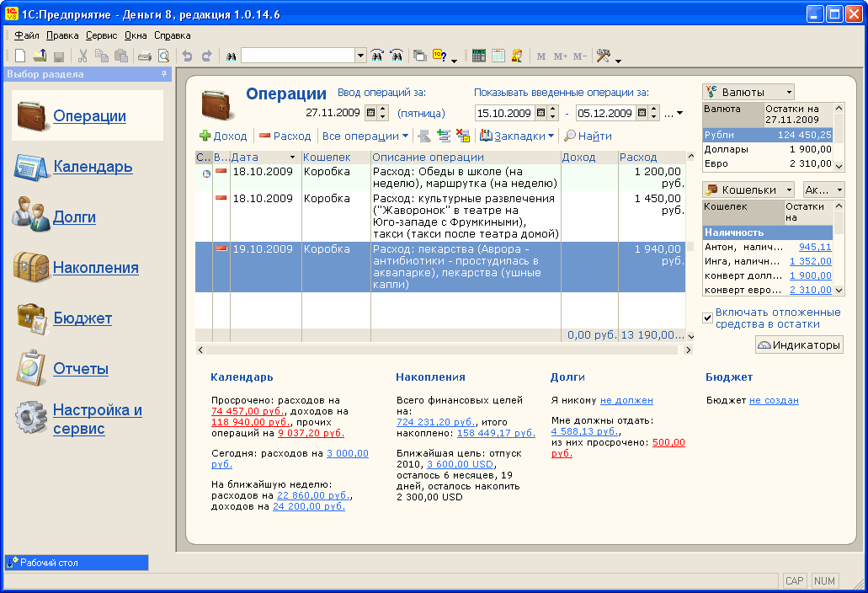The image size is (868, 593).
Task: Open the Справка menu
Action: point(172,35)
